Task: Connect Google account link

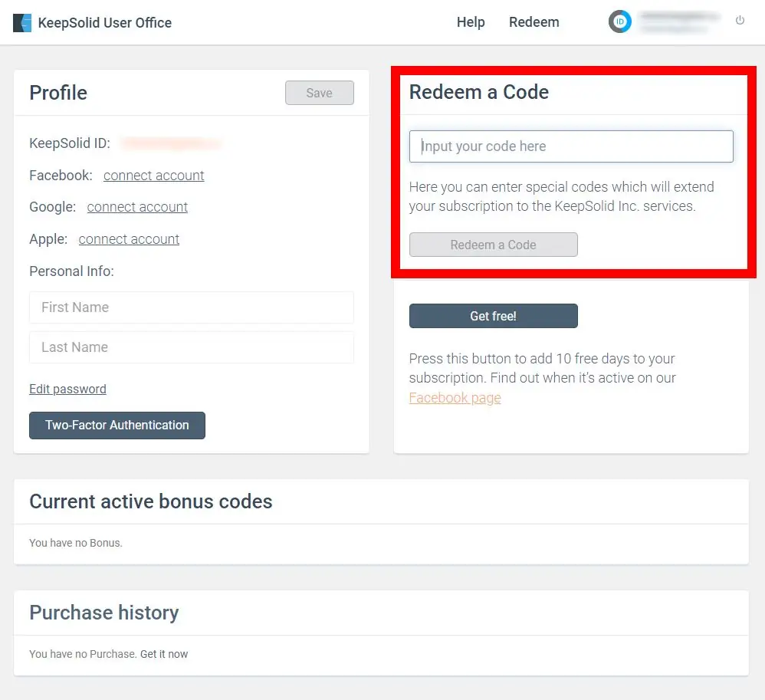Action: click(137, 207)
